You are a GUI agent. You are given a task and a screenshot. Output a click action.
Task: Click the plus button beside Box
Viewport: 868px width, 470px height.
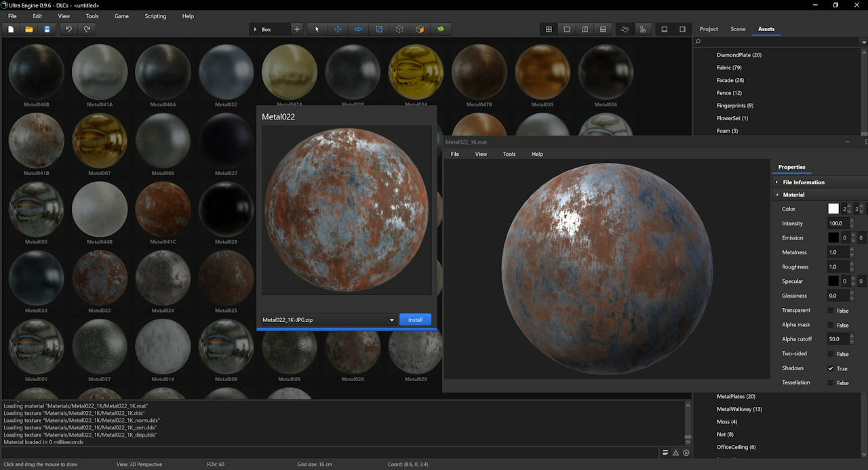pos(296,29)
